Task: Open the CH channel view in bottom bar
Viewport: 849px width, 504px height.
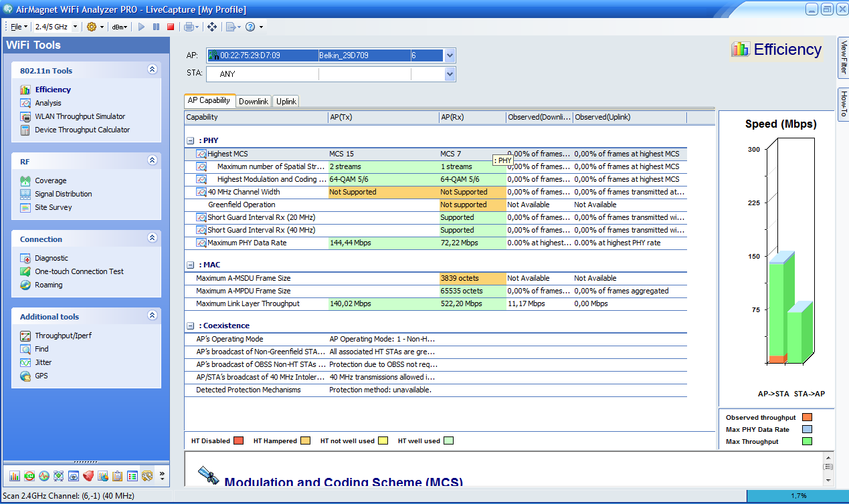Action: point(29,476)
